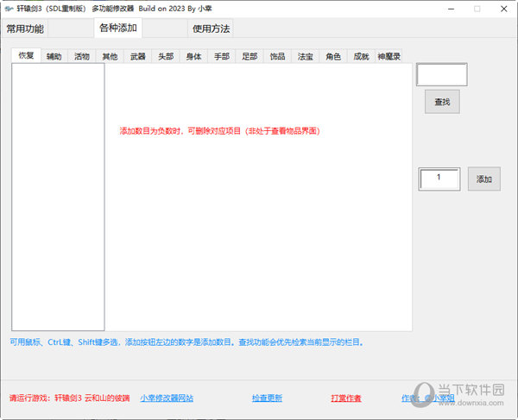Click the 检查更新 link
Image resolution: width=518 pixels, height=420 pixels.
267,398
